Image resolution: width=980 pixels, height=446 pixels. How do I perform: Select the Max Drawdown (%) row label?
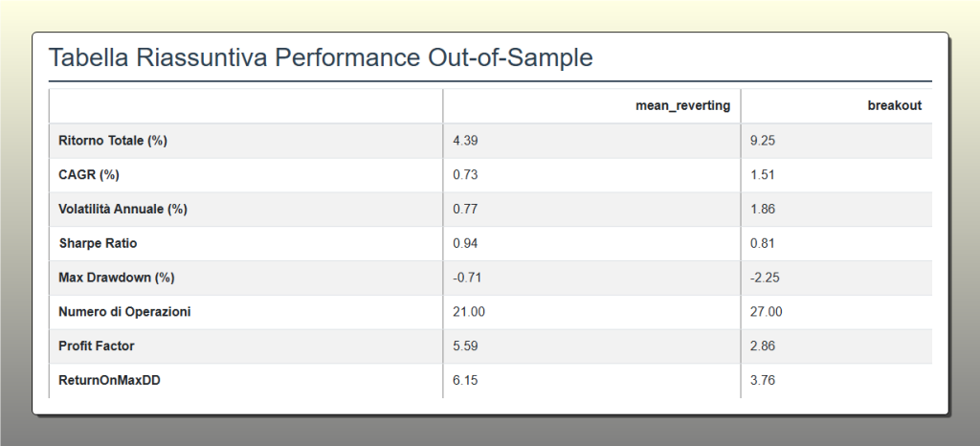tap(117, 278)
